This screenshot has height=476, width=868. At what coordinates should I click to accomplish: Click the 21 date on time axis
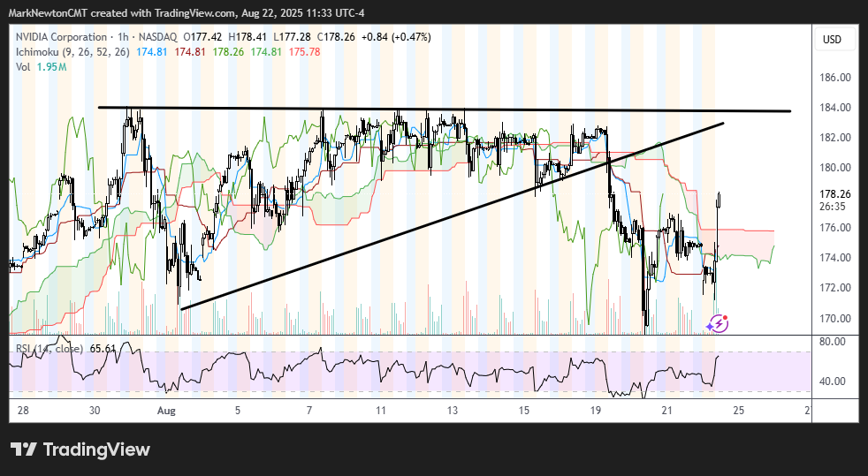point(667,411)
